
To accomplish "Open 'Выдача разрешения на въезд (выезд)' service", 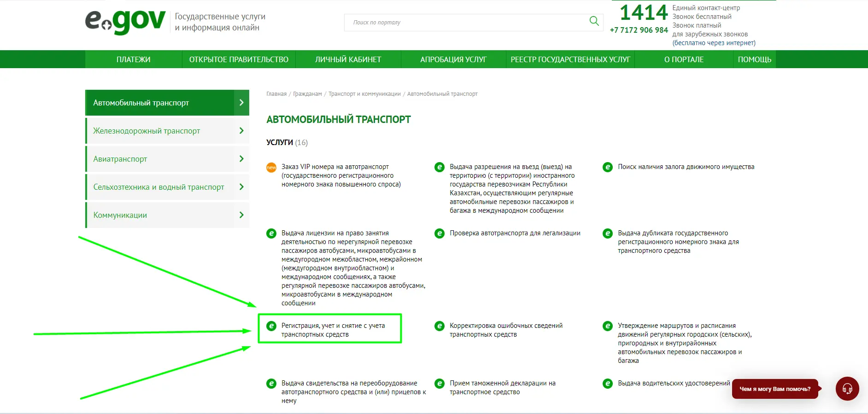I will (x=512, y=189).
